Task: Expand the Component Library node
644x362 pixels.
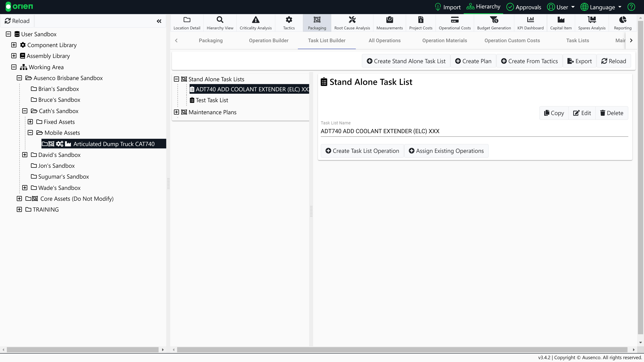Action: coord(14,45)
